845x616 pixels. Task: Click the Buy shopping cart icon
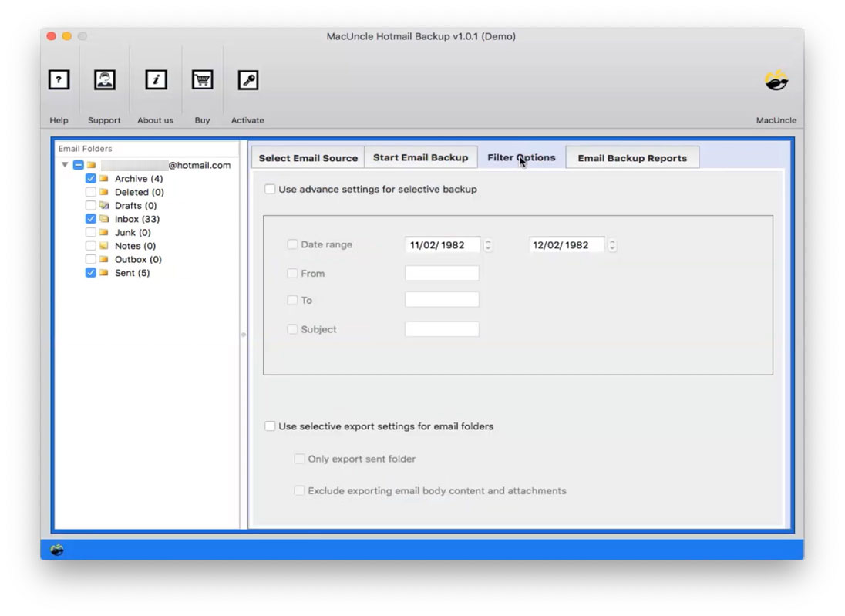pyautogui.click(x=201, y=80)
